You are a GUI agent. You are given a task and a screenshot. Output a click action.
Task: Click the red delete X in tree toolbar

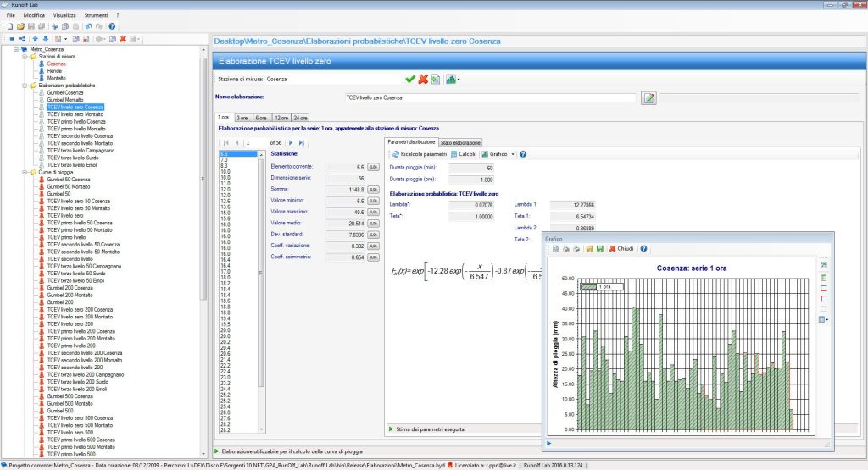click(x=123, y=39)
